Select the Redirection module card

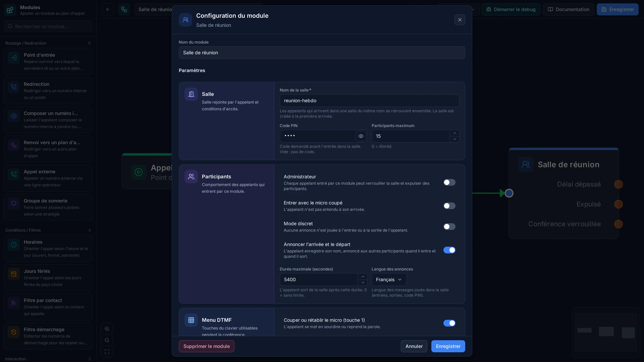click(x=48, y=91)
